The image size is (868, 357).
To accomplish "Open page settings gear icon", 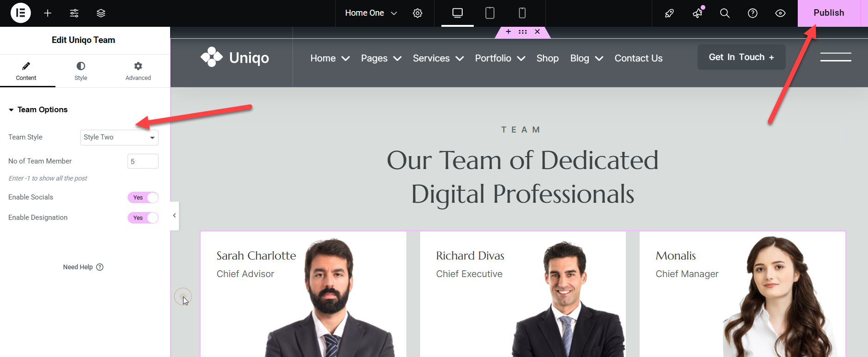I will click(x=417, y=13).
